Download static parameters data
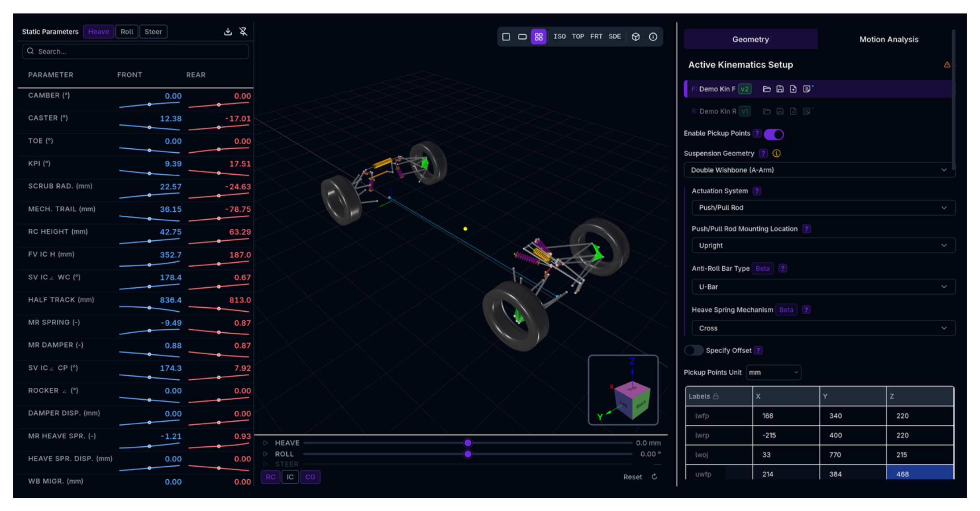This screenshot has width=980, height=511. 228,32
